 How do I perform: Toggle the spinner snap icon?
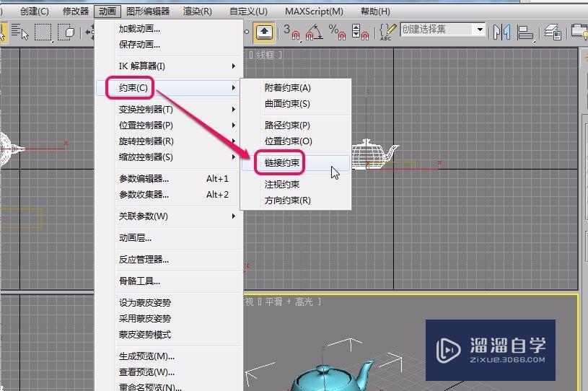coord(360,32)
